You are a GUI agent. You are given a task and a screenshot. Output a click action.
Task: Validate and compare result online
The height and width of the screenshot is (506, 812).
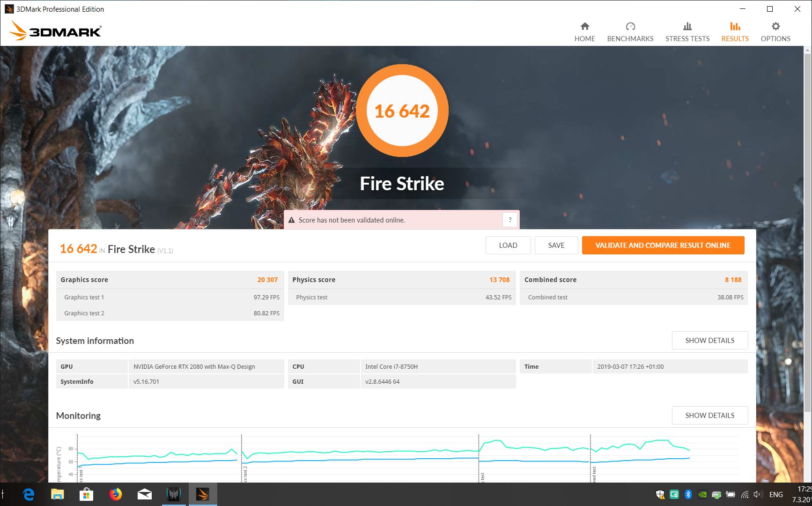pyautogui.click(x=663, y=245)
